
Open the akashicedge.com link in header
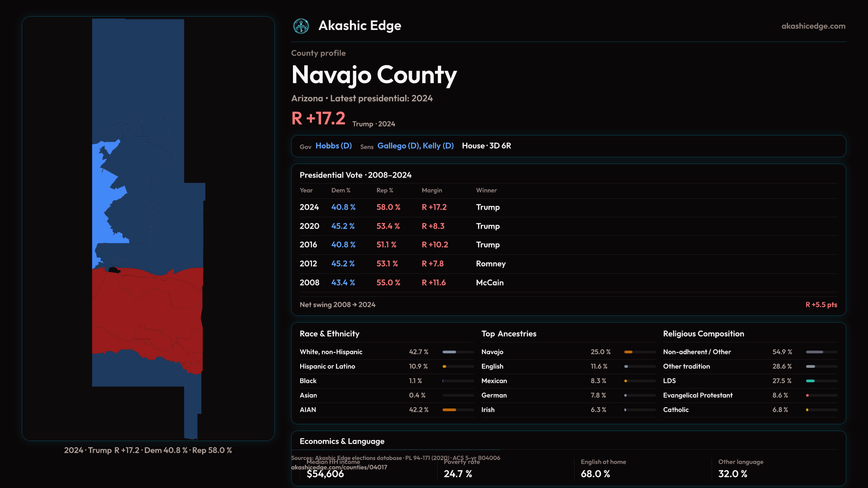point(813,26)
